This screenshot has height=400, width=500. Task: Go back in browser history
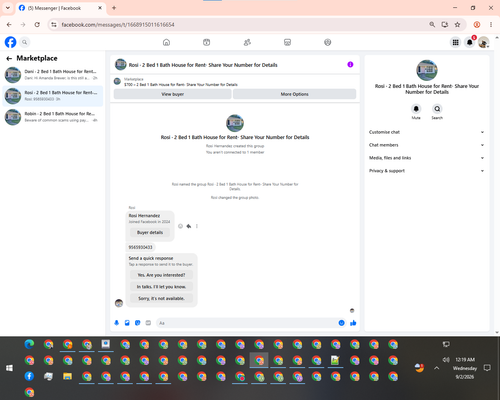point(9,25)
